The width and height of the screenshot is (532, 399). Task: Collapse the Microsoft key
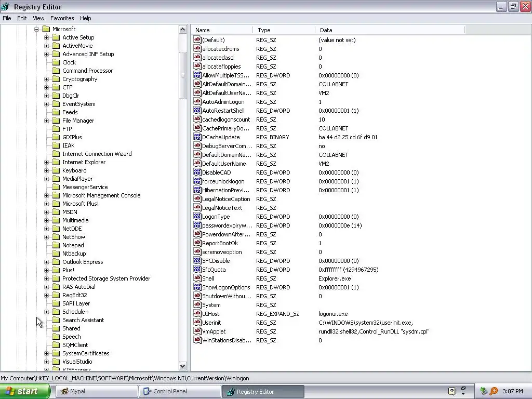(x=37, y=29)
